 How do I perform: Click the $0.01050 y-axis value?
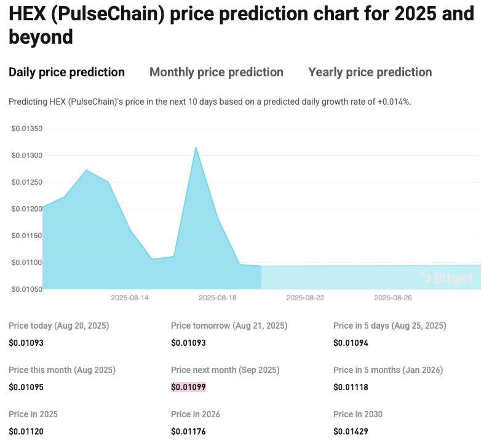pos(26,289)
